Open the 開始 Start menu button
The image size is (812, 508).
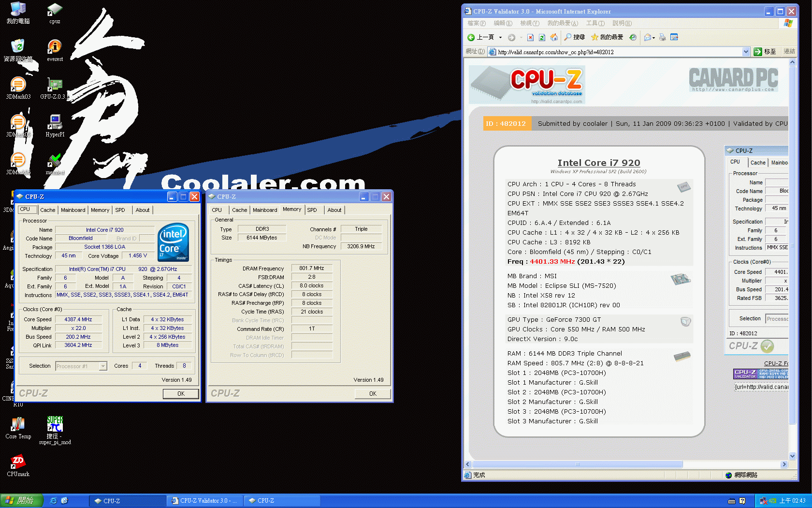22,501
